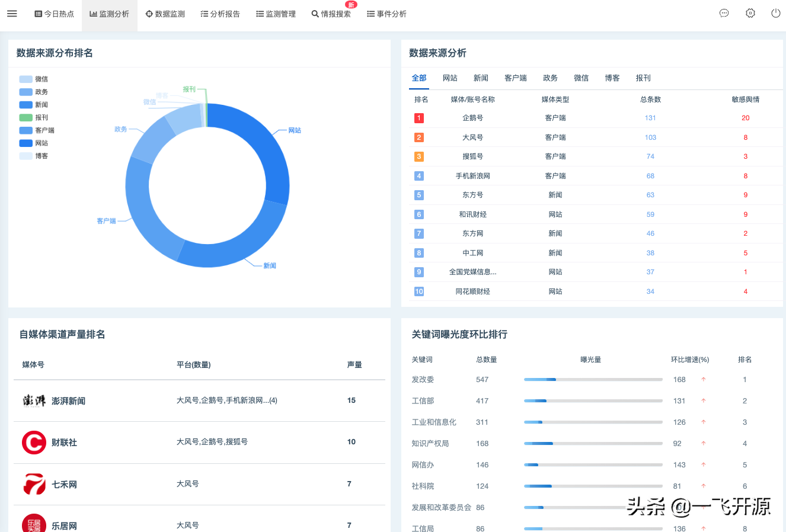The height and width of the screenshot is (532, 786).
Task: Click sensitive count 20 for 企鹅号
Action: tap(745, 118)
